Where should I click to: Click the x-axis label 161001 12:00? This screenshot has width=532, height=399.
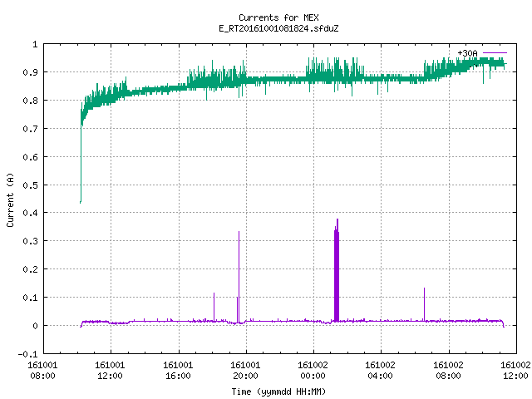click(x=110, y=371)
